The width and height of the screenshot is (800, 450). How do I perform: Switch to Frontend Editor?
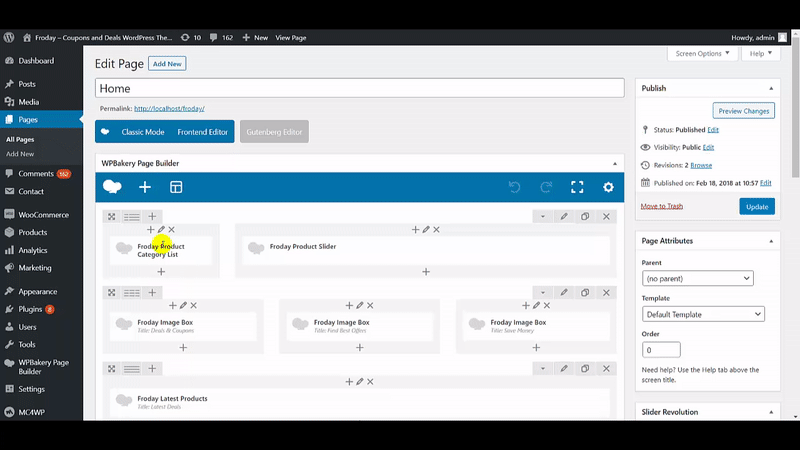(203, 132)
